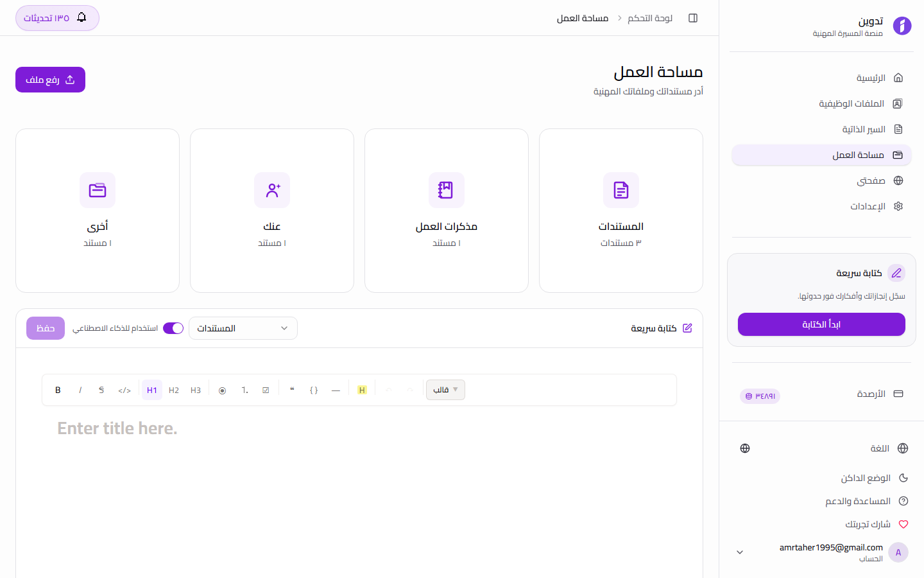Open the المستندات category dropdown

[243, 328]
